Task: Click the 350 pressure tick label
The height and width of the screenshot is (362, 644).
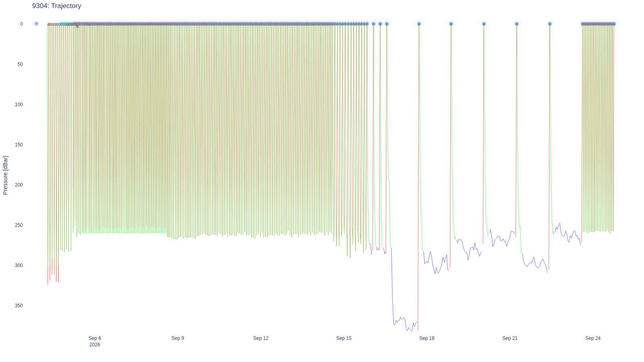Action: coord(19,306)
